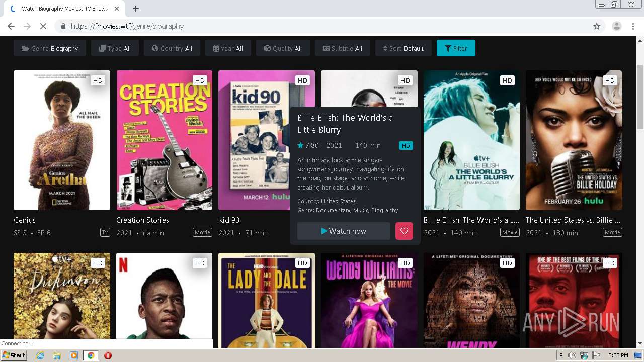
Task: Open Wendy Williams The Movie poster
Action: click(369, 300)
